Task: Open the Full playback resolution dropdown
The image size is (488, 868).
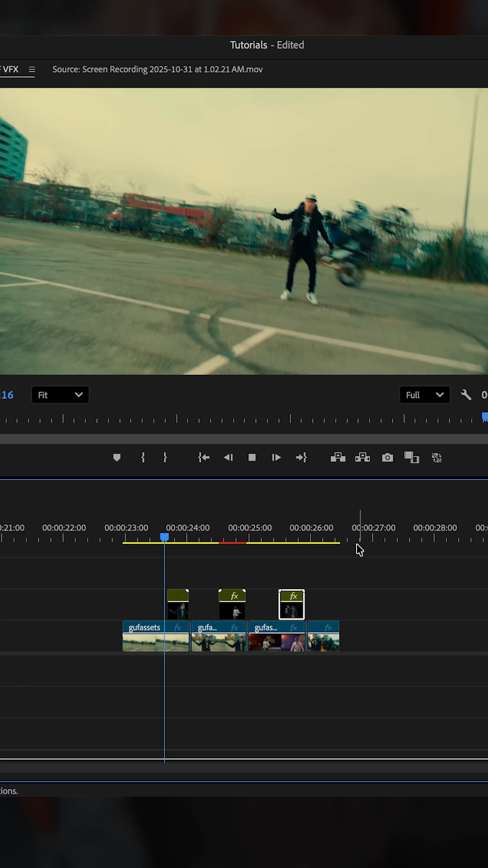Action: click(425, 395)
